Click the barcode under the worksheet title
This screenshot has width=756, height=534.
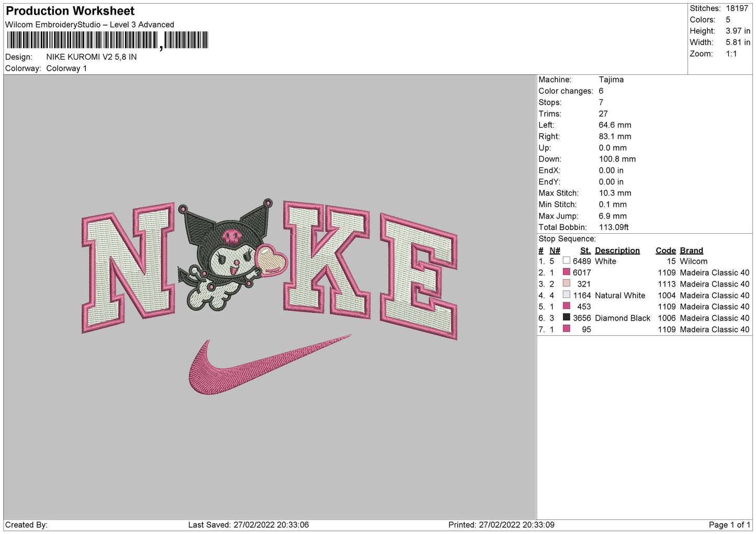(x=107, y=40)
